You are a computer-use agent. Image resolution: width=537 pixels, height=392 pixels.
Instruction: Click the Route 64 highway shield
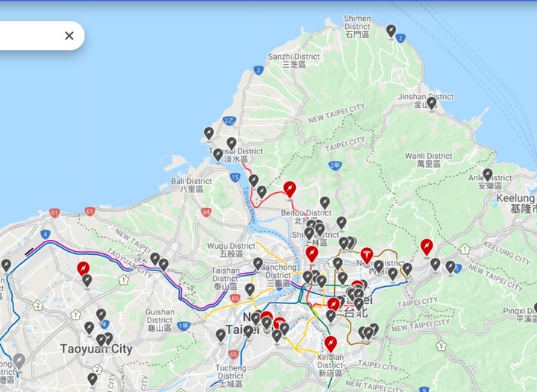[206, 212]
